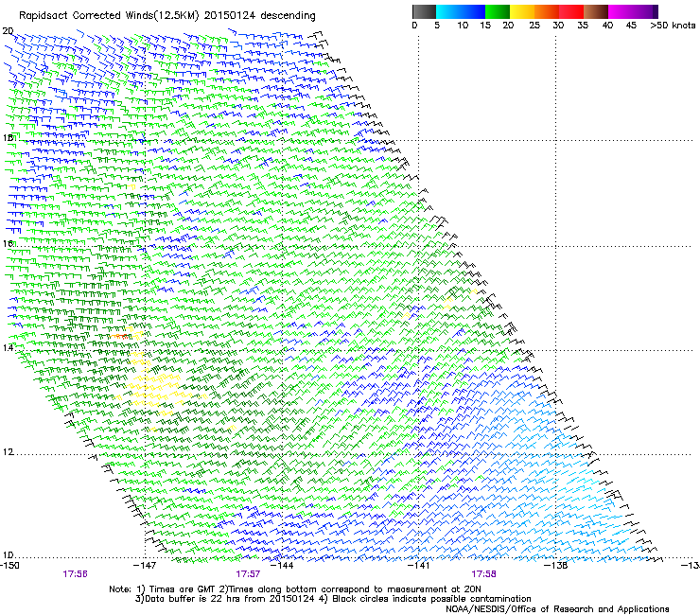The height and width of the screenshot is (615, 700).
Task: Click the dark purple 45-50 knots legend color
Action: pos(645,11)
